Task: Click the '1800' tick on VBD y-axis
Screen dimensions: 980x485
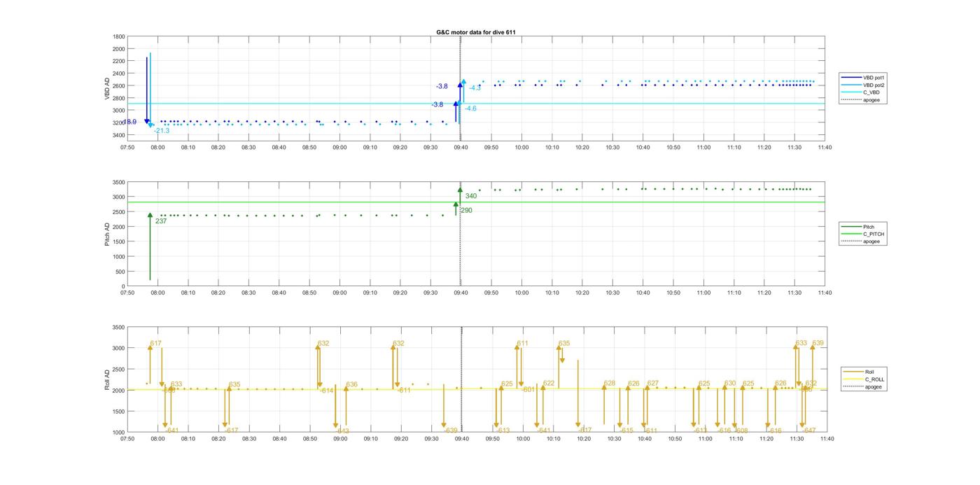Action: (119, 36)
